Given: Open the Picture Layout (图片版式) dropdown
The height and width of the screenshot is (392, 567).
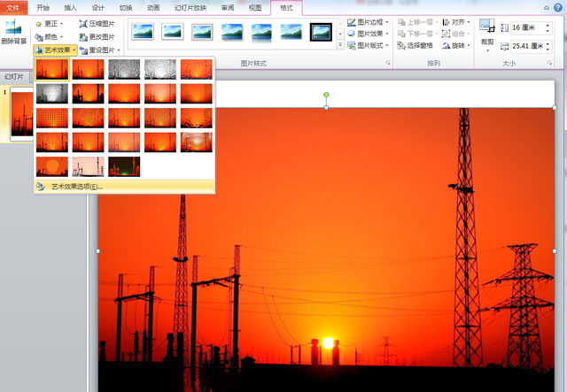Looking at the screenshot, I should 368,45.
